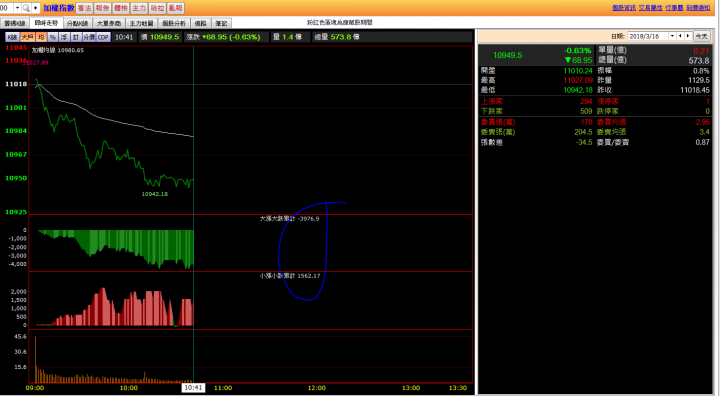The width and height of the screenshot is (720, 396).
Task: Toggle the 大戶 indicator button
Action: [x=28, y=37]
